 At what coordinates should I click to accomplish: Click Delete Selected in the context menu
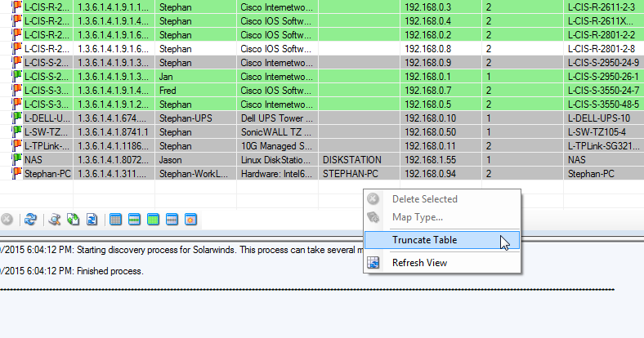click(424, 199)
